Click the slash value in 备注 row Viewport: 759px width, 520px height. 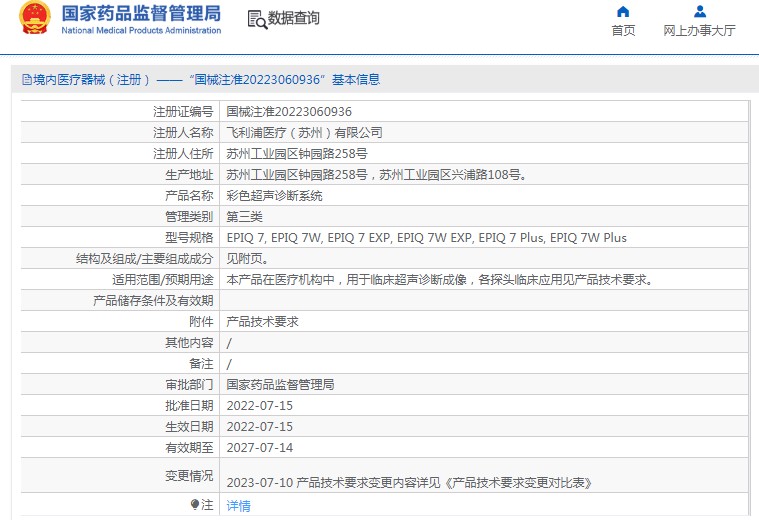coord(229,364)
